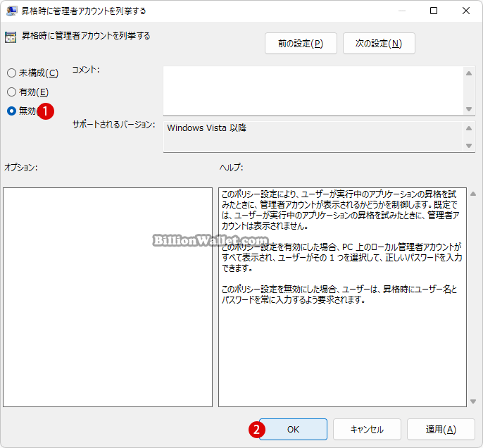Image resolution: width=483 pixels, height=448 pixels.
Task: Select the 有効(E) radio button
Action: click(x=12, y=92)
